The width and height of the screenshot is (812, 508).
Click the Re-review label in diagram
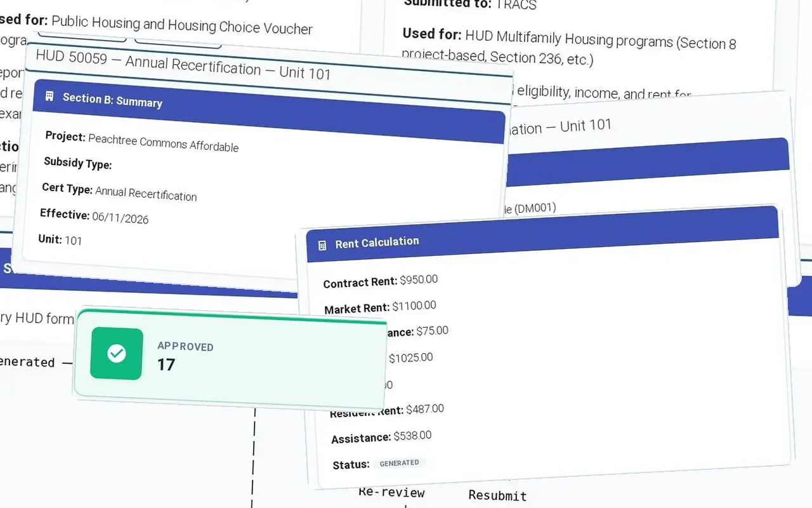(x=391, y=492)
